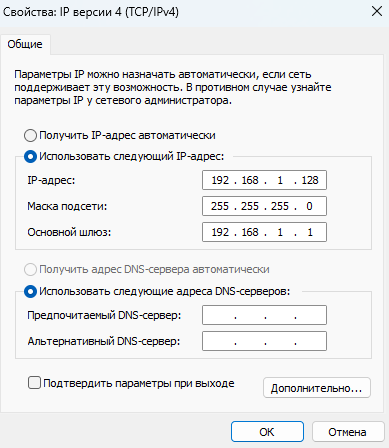The height and width of the screenshot is (448, 389).
Task: Focus the 'Предпочитаемый DNS-сервер' first octet field
Action: 219,315
